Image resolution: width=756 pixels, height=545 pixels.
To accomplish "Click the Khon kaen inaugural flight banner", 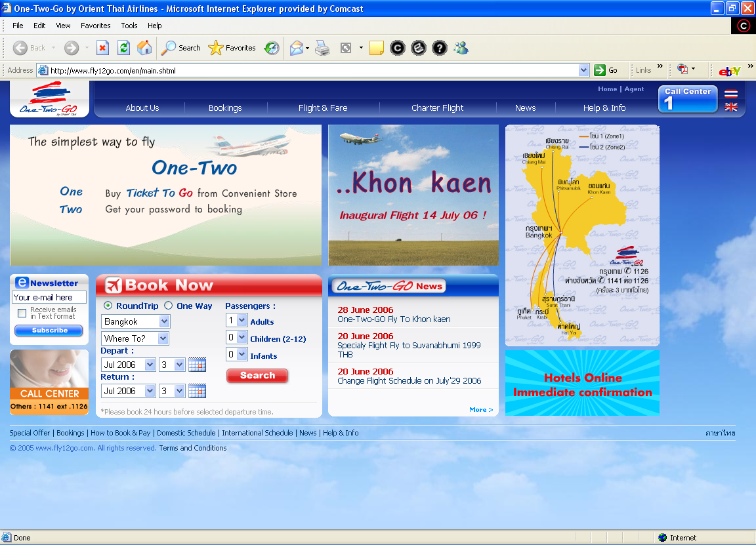I will pos(413,195).
